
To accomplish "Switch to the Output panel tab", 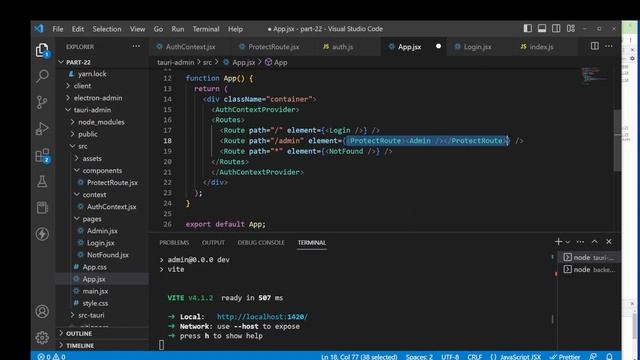I will pyautogui.click(x=213, y=242).
